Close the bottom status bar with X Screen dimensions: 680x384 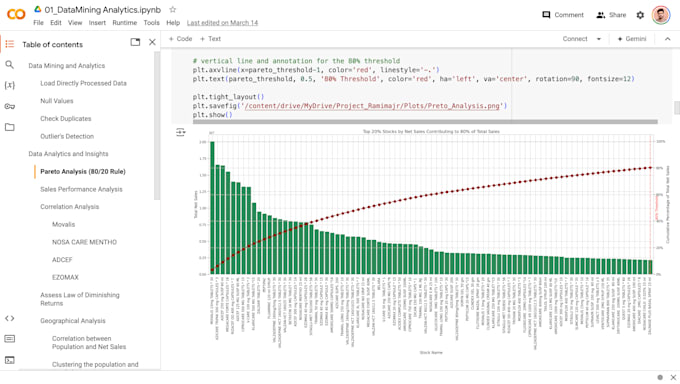click(x=673, y=377)
